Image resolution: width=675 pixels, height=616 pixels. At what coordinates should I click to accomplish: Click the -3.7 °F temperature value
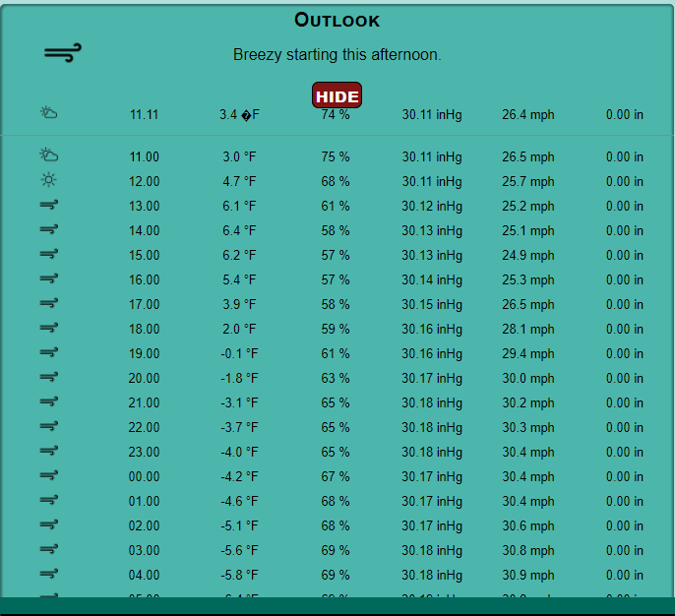click(x=239, y=427)
